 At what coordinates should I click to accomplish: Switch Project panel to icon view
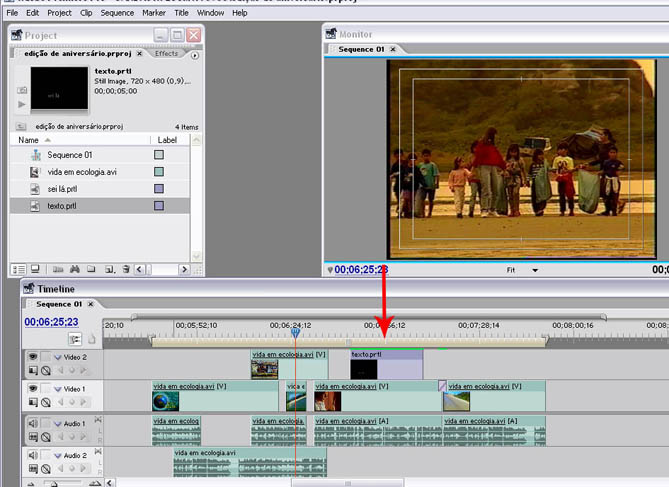[x=34, y=269]
